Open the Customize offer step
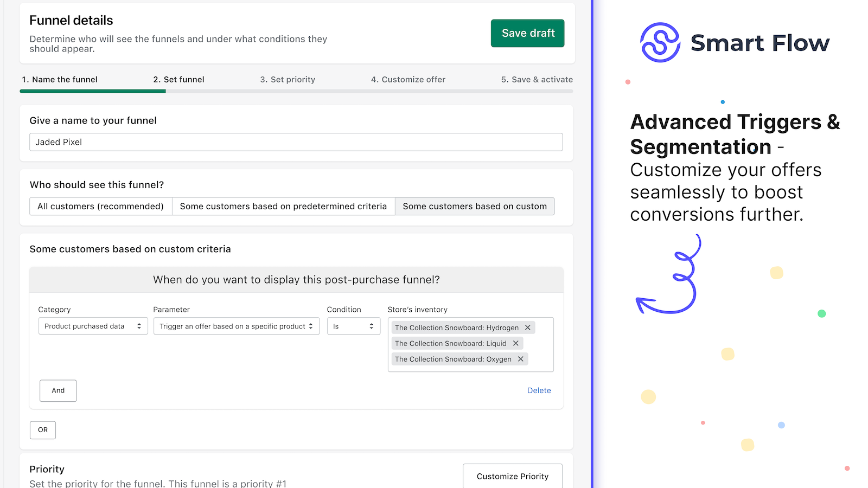Viewport: 868px width, 488px height. [x=408, y=79]
